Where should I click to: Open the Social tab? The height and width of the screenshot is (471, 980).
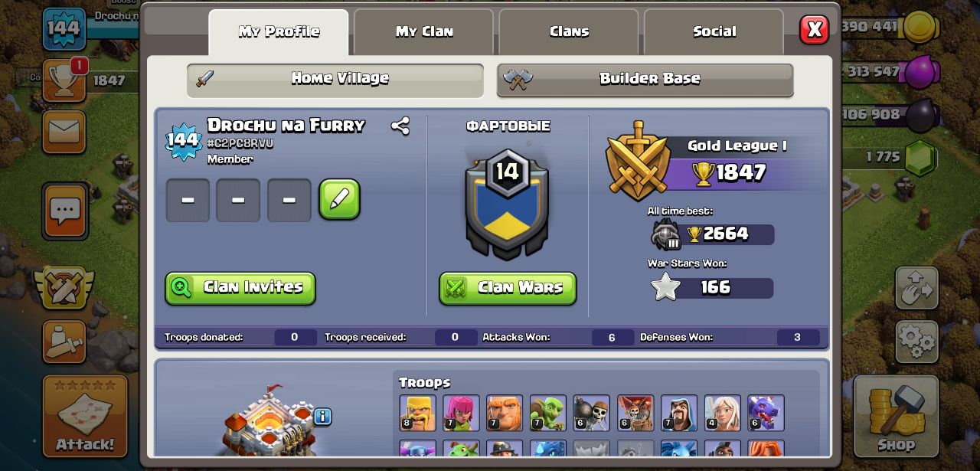point(714,31)
